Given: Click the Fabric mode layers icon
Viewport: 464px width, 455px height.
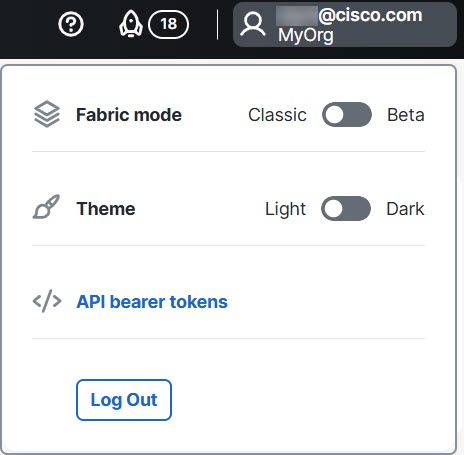Looking at the screenshot, I should [x=47, y=114].
